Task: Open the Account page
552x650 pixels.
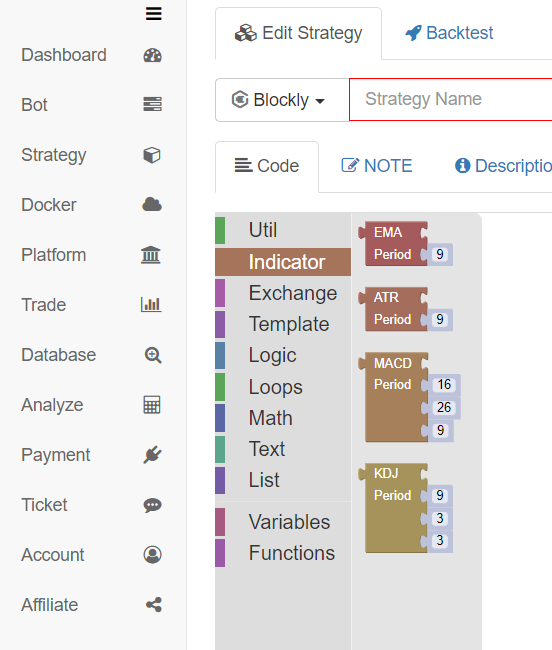Action: click(53, 555)
